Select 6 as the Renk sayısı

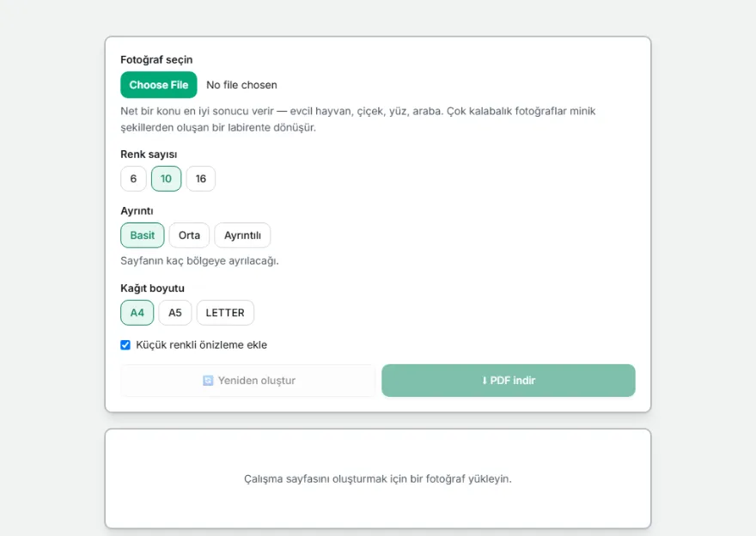pos(133,179)
